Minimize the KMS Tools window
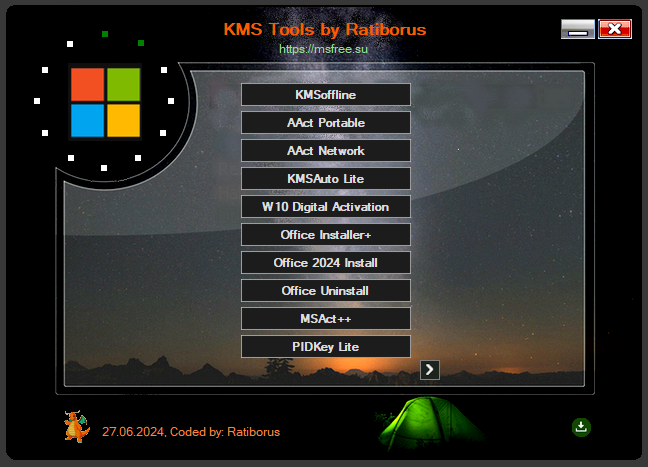This screenshot has width=648, height=467. click(577, 29)
